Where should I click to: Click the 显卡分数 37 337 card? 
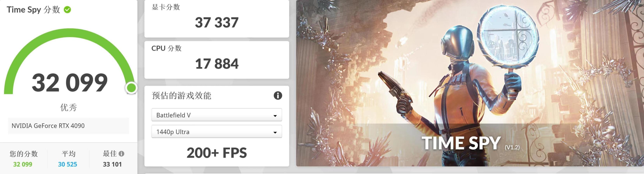(216, 19)
